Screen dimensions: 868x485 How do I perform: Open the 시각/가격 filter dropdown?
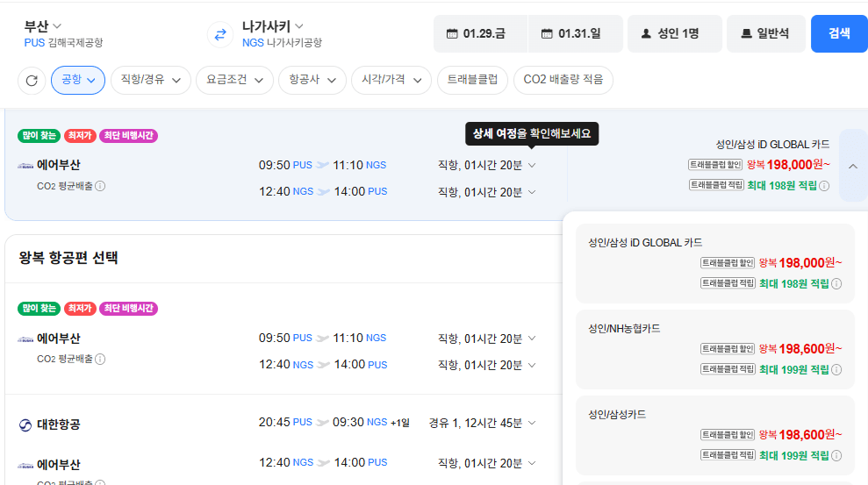(x=391, y=80)
